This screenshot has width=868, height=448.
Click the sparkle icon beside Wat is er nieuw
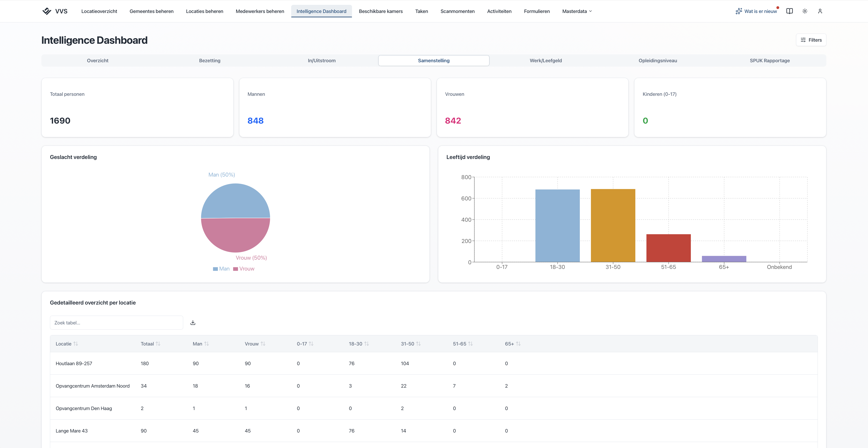(x=739, y=11)
